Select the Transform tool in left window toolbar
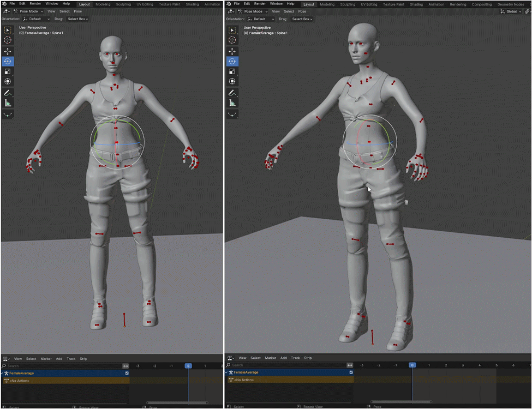Image resolution: width=532 pixels, height=409 pixels. click(x=8, y=82)
